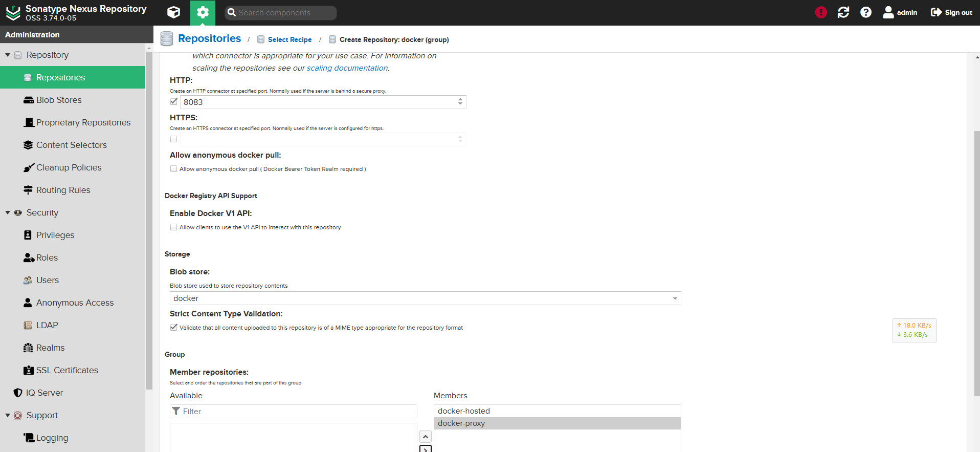This screenshot has height=452, width=980.
Task: Select docker-proxy in Members list
Action: [558, 423]
